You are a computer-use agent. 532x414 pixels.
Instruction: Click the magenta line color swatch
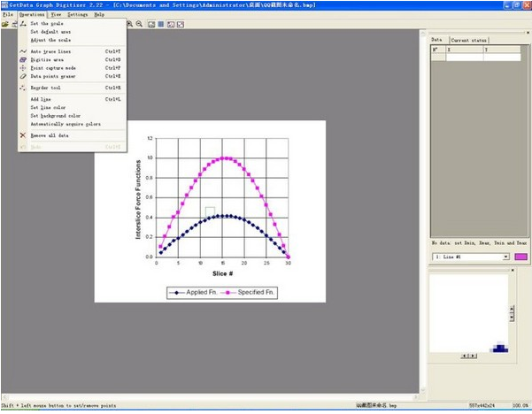click(x=520, y=257)
